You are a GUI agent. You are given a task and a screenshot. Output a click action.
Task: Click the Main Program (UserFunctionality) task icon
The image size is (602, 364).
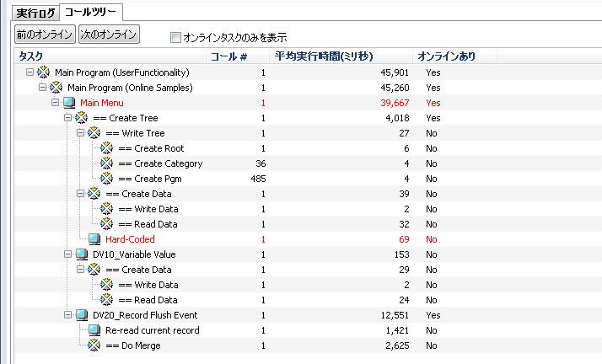(43, 72)
